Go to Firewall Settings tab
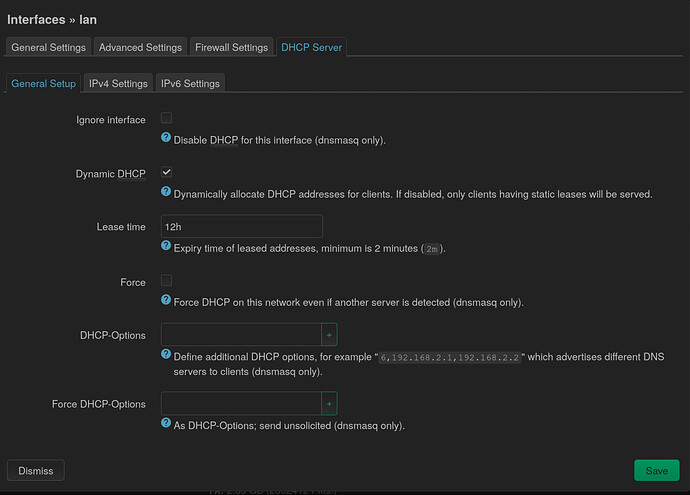690x495 pixels. coord(230,47)
